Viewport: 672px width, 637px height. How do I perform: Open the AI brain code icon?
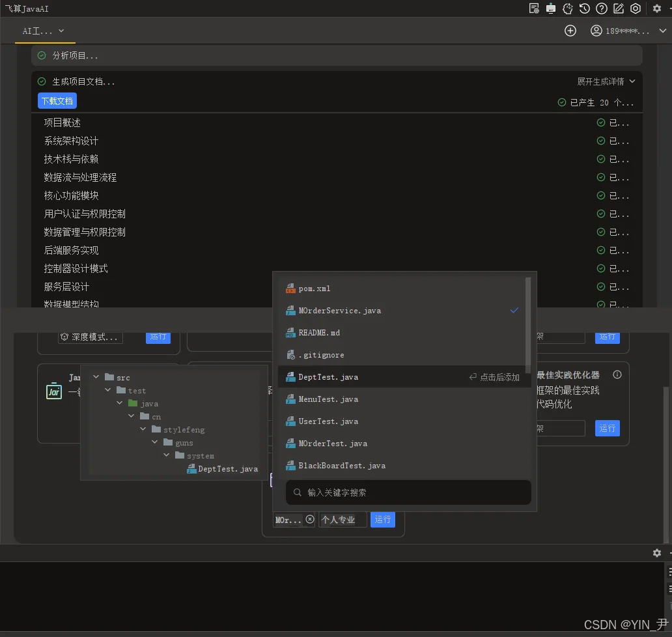568,8
